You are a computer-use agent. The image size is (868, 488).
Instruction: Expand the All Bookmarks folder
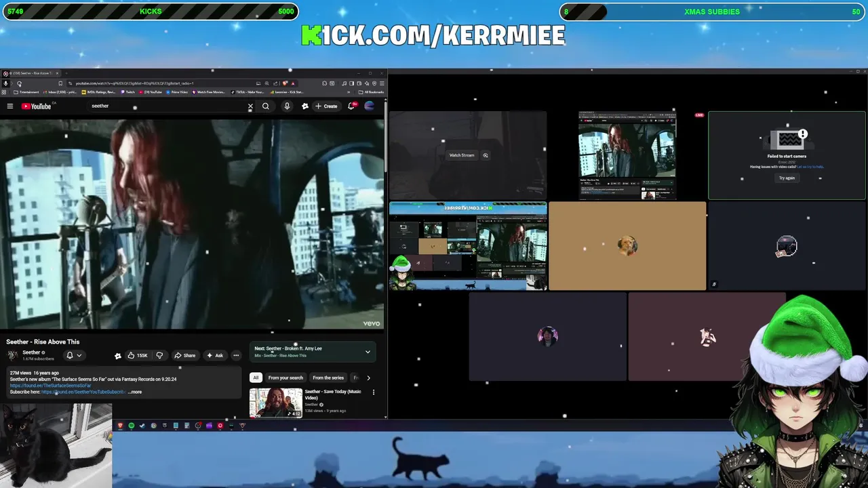[372, 92]
